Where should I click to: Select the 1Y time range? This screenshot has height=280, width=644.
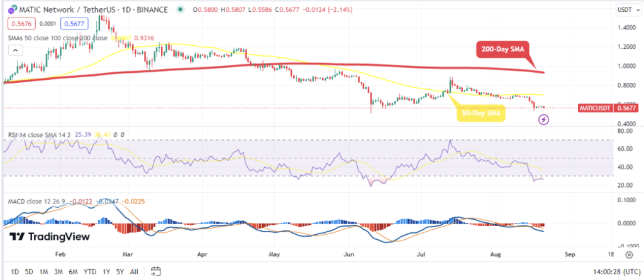pyautogui.click(x=106, y=271)
